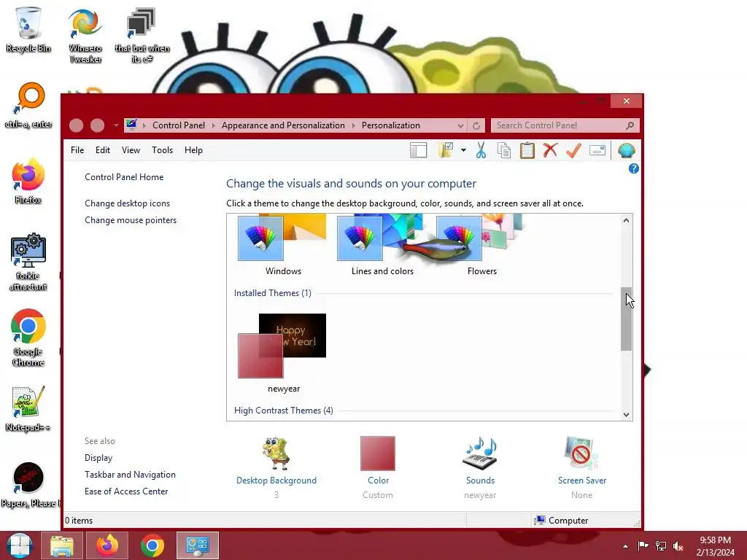Open Change desktop icons link
Image resolution: width=747 pixels, height=560 pixels.
pos(127,203)
